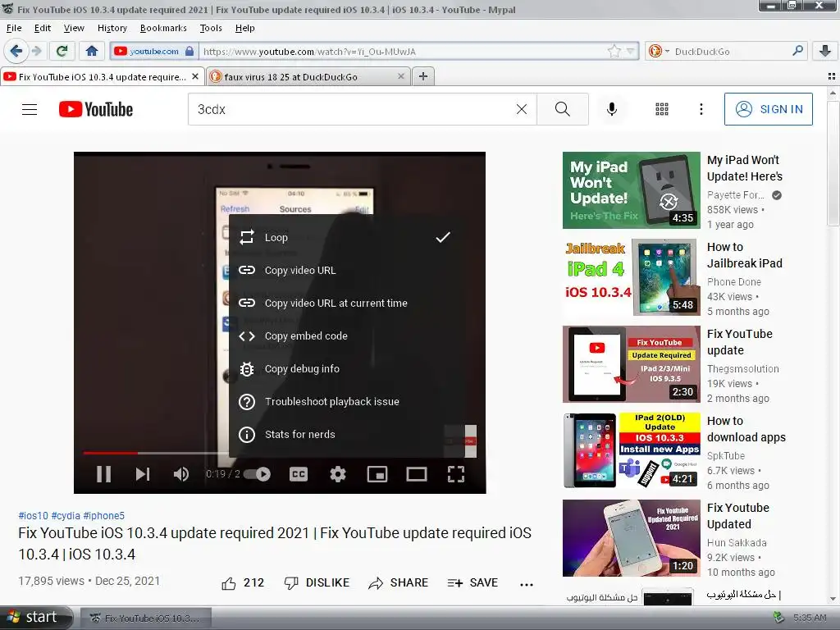This screenshot has height=630, width=840.
Task: Toggle the Loop option in context menu
Action: click(x=345, y=237)
